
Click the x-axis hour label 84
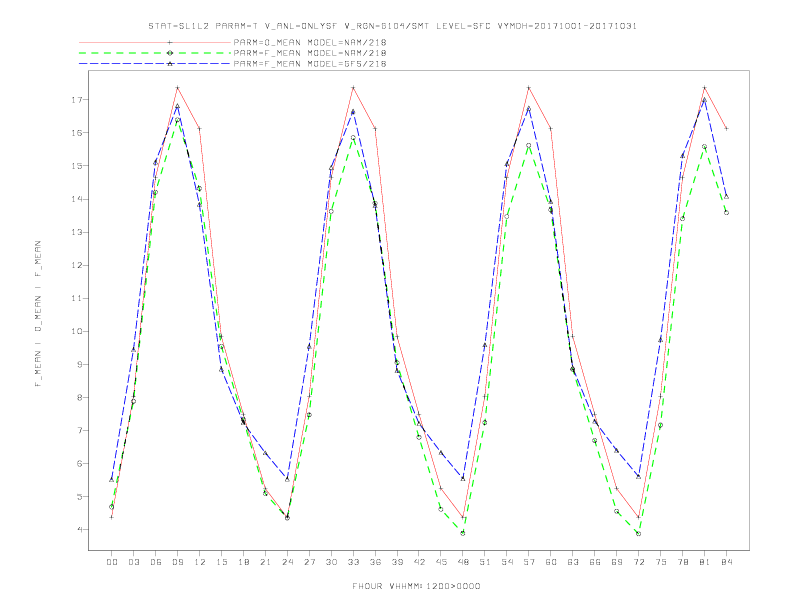(726, 562)
